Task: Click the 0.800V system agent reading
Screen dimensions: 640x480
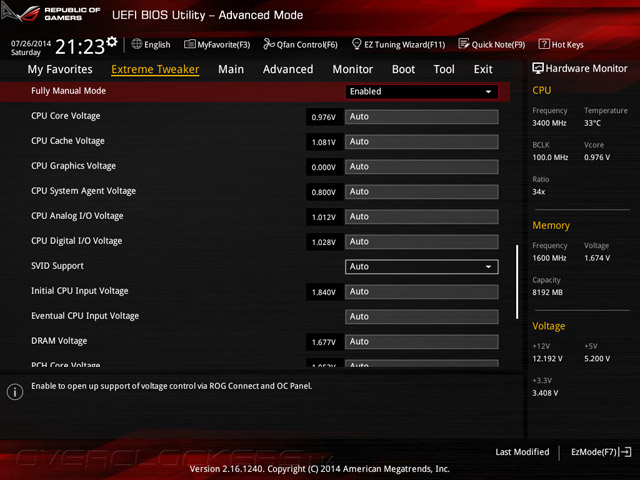Action: coord(324,192)
